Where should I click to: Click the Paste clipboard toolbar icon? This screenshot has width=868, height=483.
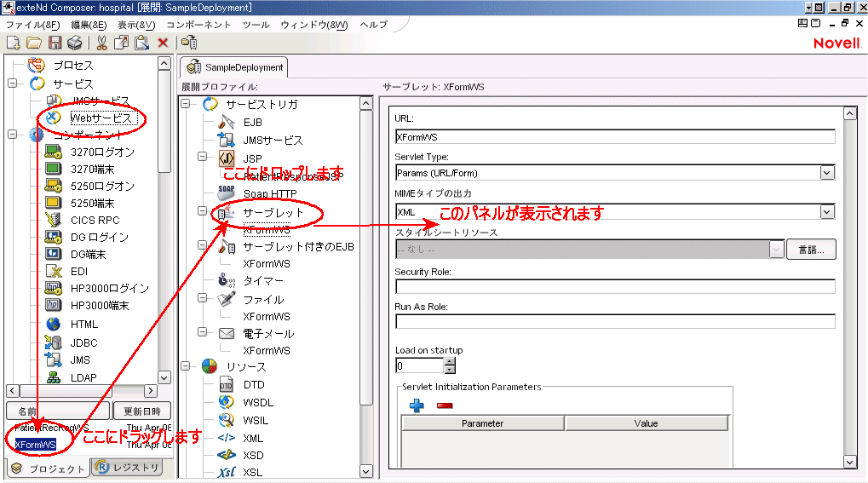(141, 43)
